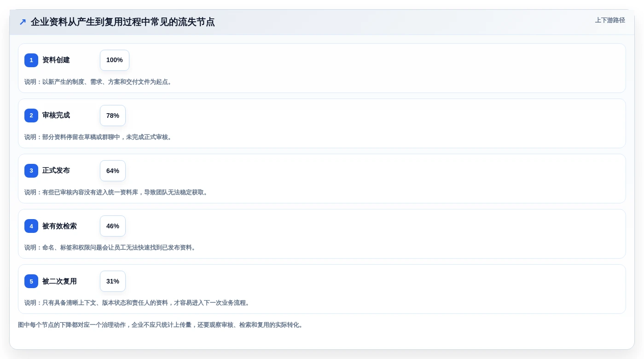Screen dimensions: 644x359
Task: Click the footer note starting 图中每个节点的下降
Action: pyautogui.click(x=162, y=325)
